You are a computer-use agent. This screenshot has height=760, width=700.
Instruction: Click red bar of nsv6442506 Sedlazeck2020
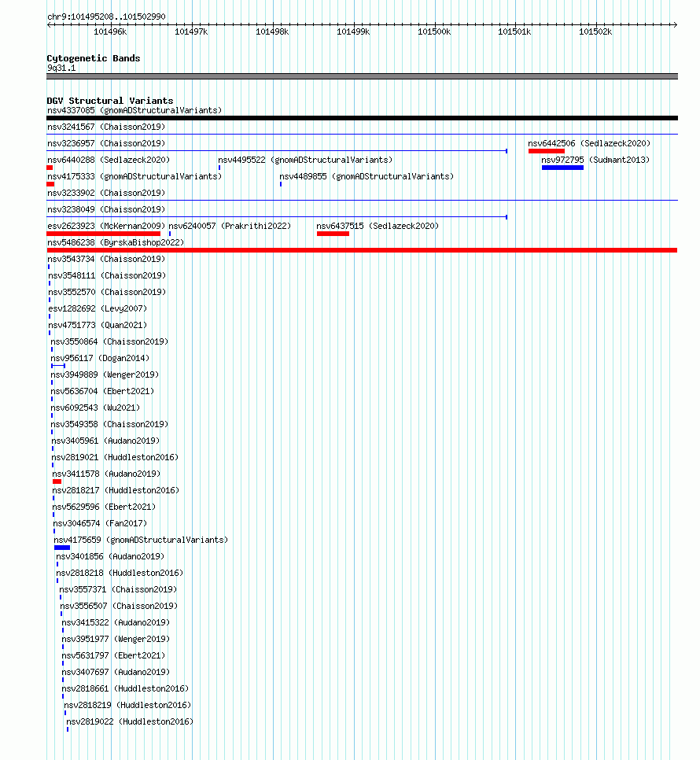(547, 151)
